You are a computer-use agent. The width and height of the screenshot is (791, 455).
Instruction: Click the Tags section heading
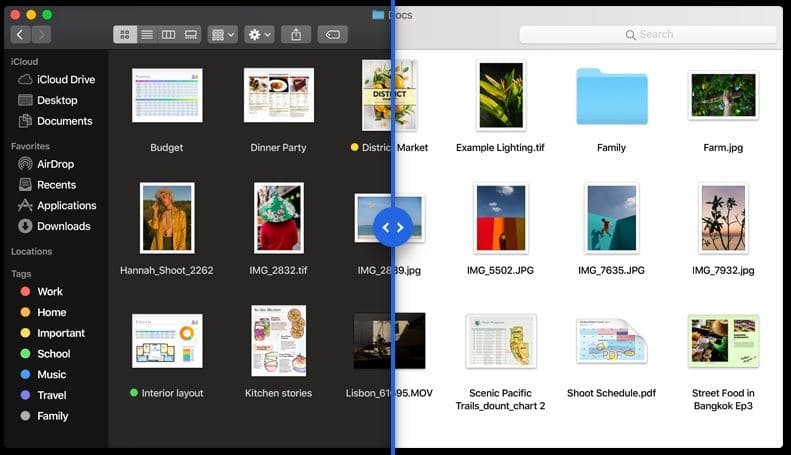coord(21,273)
